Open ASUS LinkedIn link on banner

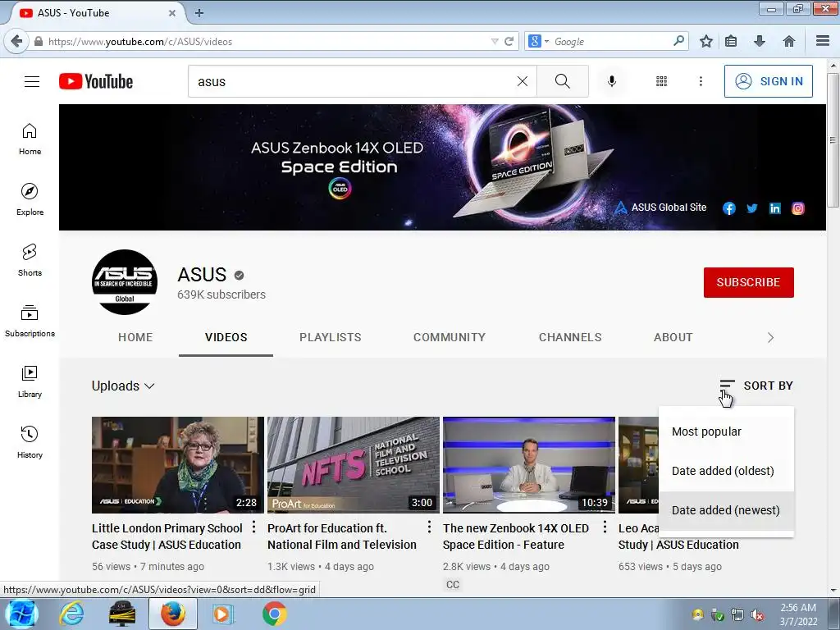(775, 208)
